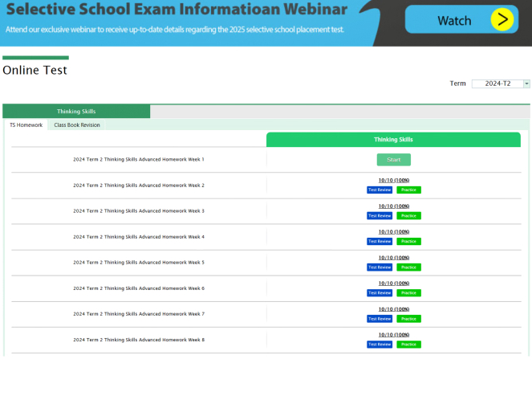Open Week 6 score 10/10 link
The image size is (532, 400).
pyautogui.click(x=393, y=284)
